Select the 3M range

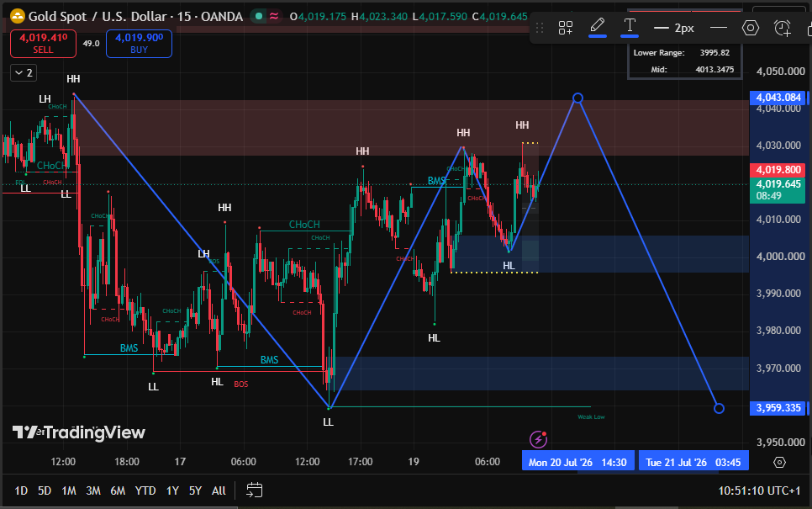point(93,490)
